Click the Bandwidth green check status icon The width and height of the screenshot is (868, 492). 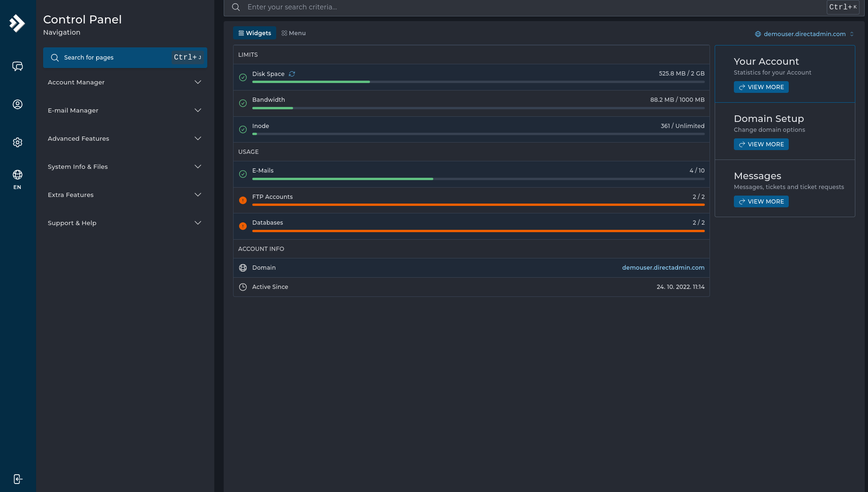pyautogui.click(x=243, y=103)
